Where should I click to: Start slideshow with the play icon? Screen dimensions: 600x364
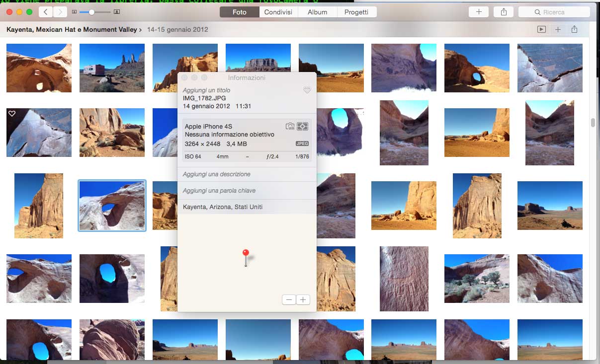click(x=541, y=30)
